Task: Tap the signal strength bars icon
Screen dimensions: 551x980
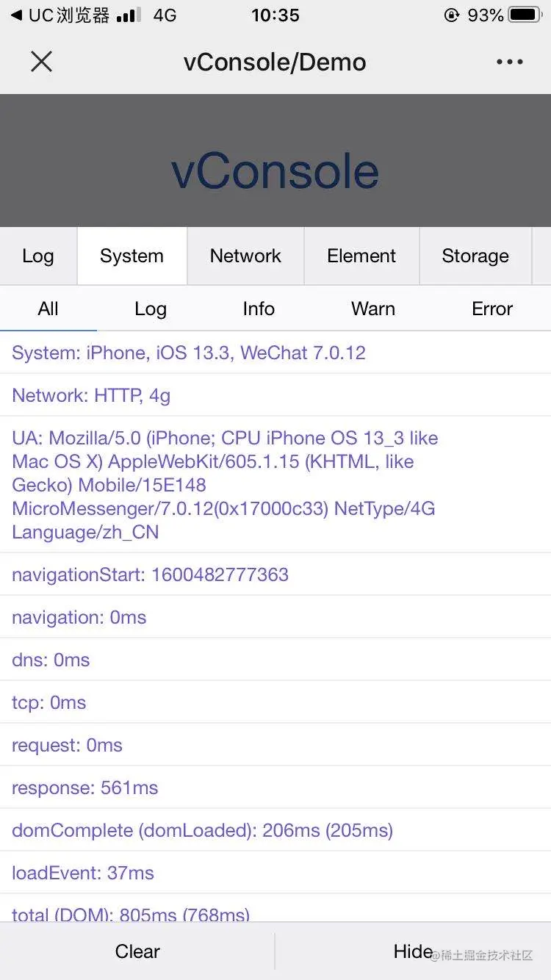Action: (129, 15)
